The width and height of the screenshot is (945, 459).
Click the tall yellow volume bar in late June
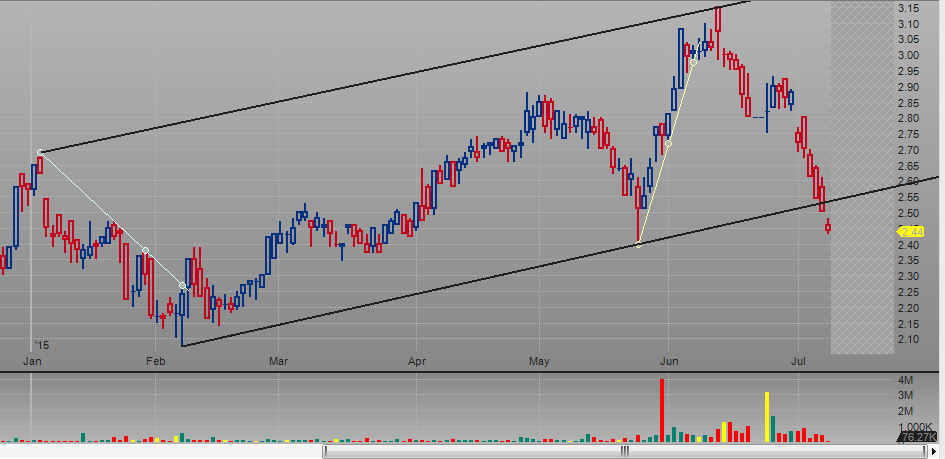click(x=767, y=417)
